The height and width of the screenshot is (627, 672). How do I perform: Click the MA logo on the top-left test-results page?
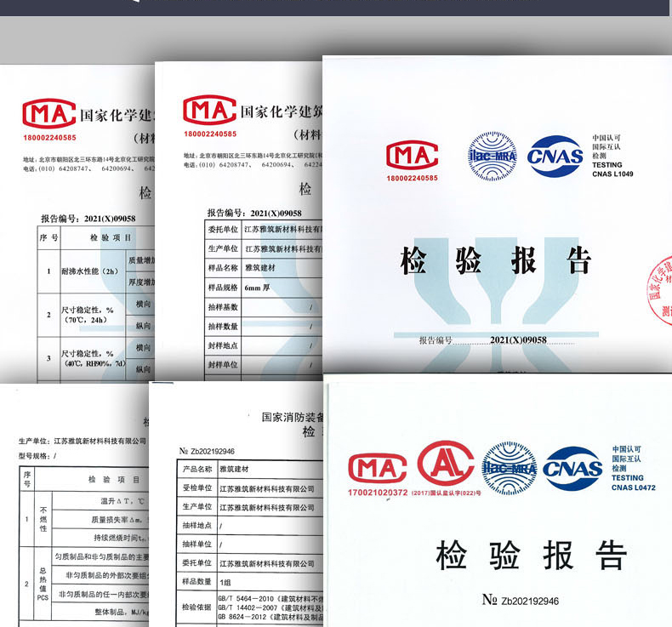pyautogui.click(x=48, y=113)
